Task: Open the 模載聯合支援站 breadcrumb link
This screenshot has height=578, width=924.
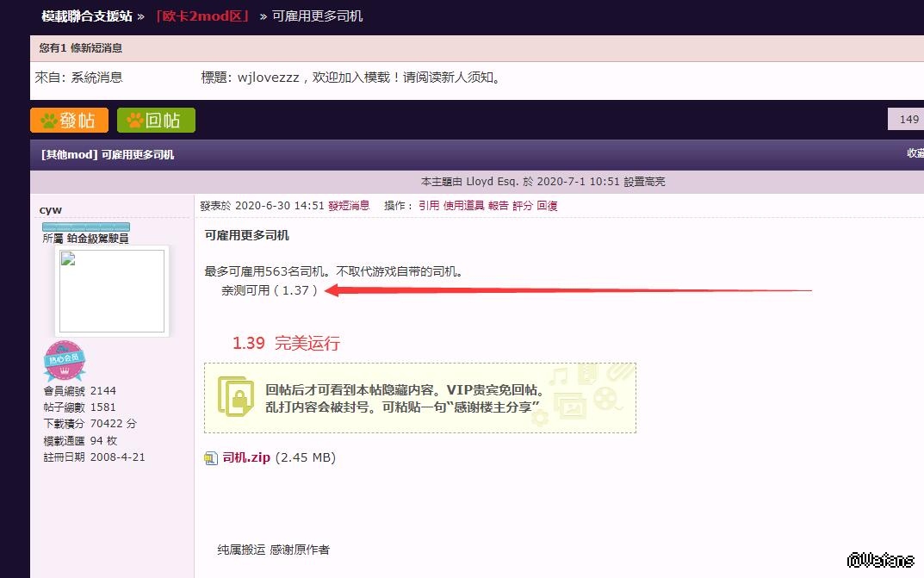Action: 87,16
